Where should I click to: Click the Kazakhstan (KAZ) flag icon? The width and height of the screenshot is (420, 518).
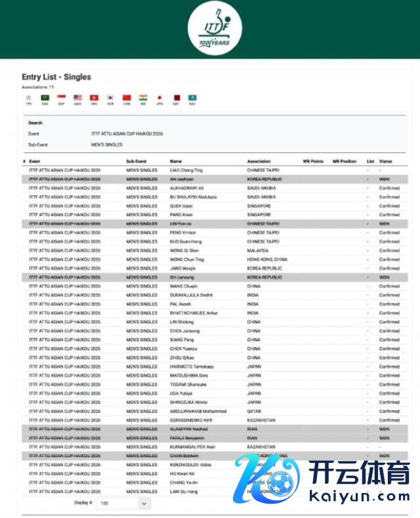tap(192, 98)
